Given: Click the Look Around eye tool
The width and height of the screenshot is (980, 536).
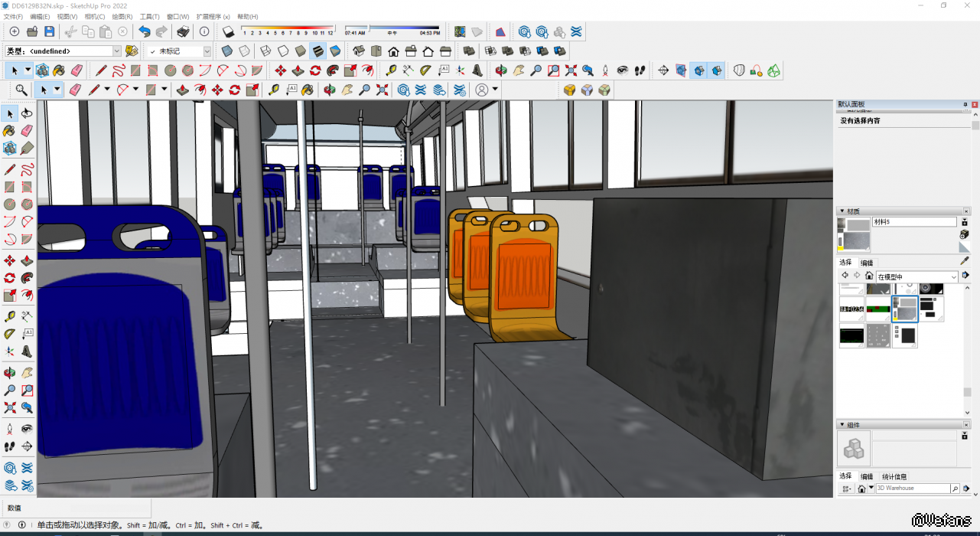Looking at the screenshot, I should [x=623, y=70].
